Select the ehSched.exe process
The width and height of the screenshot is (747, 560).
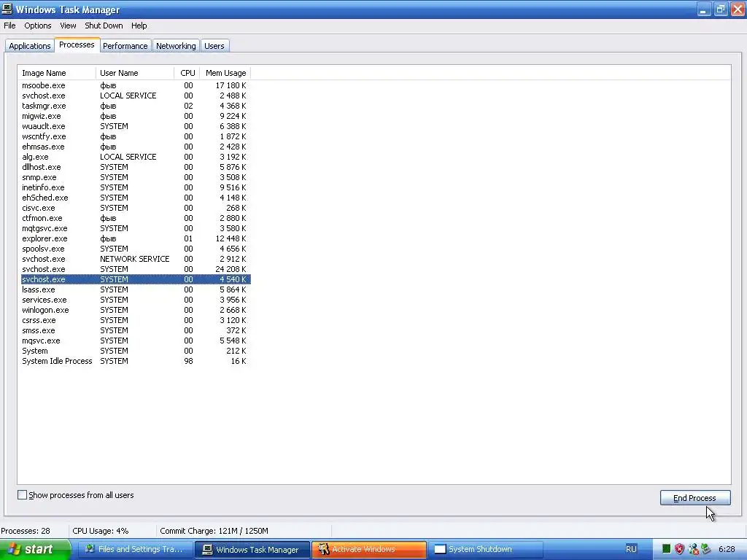[x=135, y=198]
